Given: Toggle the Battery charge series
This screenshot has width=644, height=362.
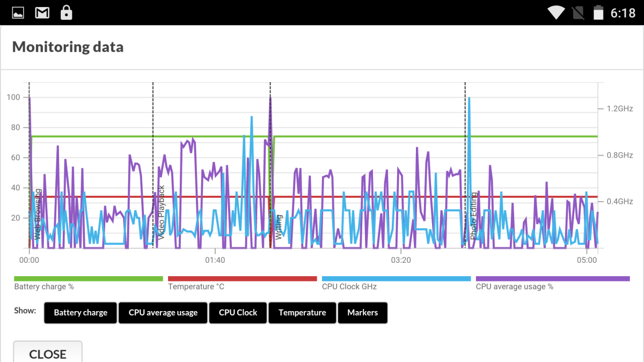Looking at the screenshot, I should 80,313.
